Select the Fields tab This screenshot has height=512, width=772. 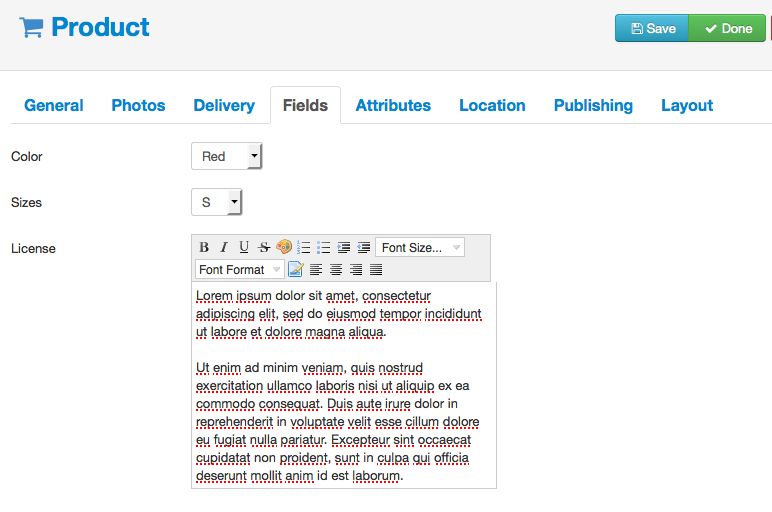(x=305, y=105)
